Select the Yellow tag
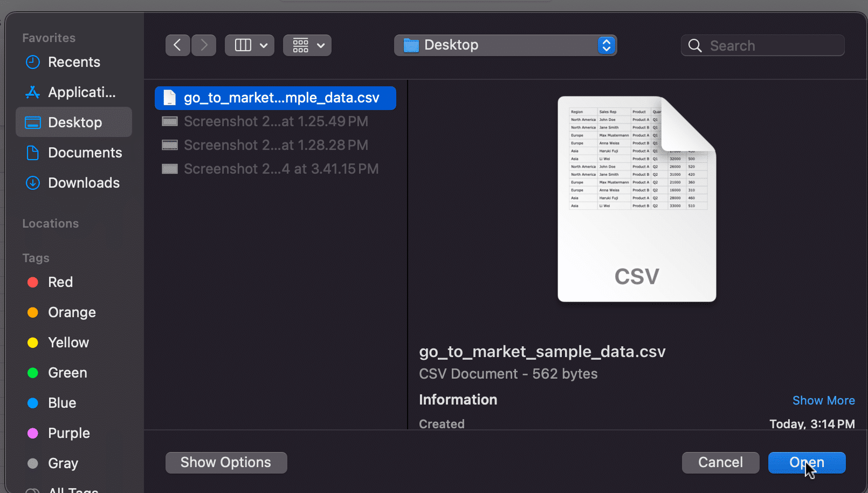Image resolution: width=868 pixels, height=493 pixels. point(74,343)
